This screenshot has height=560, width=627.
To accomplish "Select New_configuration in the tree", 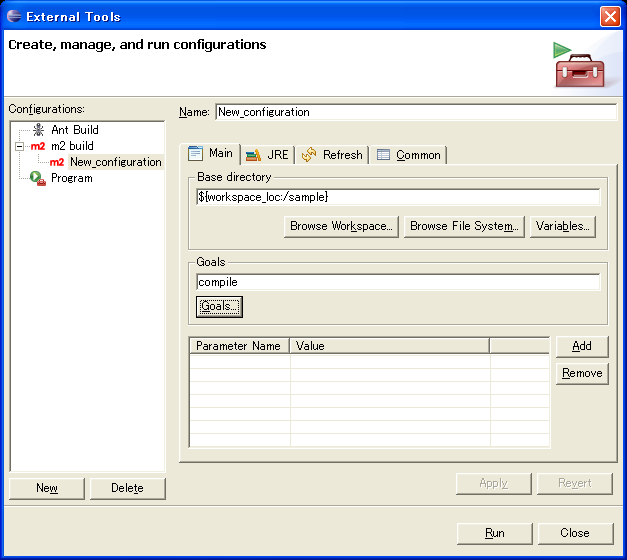I will [115, 162].
